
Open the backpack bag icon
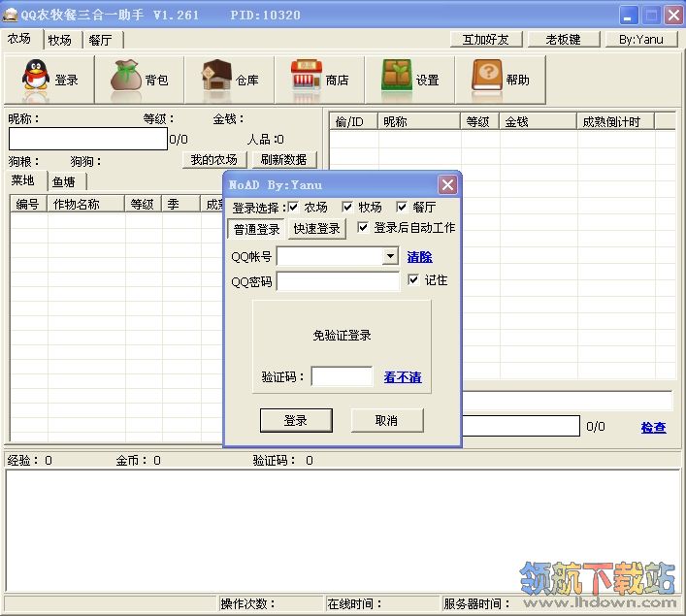125,76
